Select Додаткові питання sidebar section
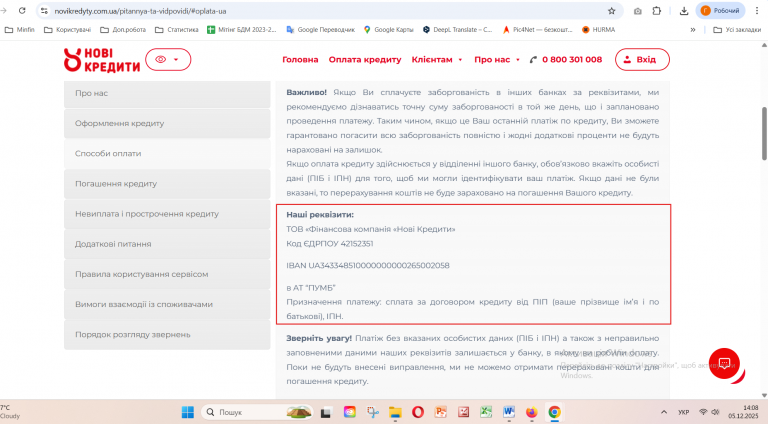The height and width of the screenshot is (424, 768). coord(167,244)
